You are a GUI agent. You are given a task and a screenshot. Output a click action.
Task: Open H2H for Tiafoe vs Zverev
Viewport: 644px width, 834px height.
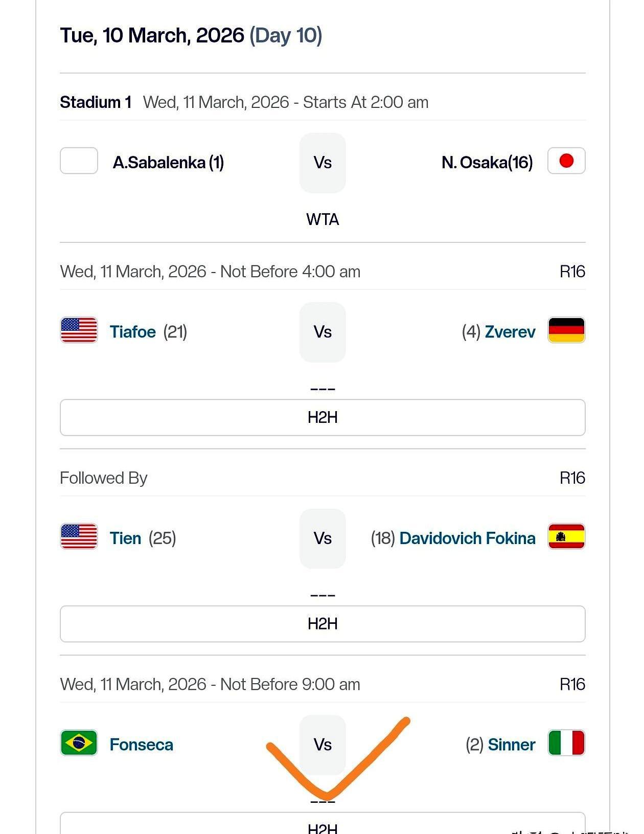[322, 418]
